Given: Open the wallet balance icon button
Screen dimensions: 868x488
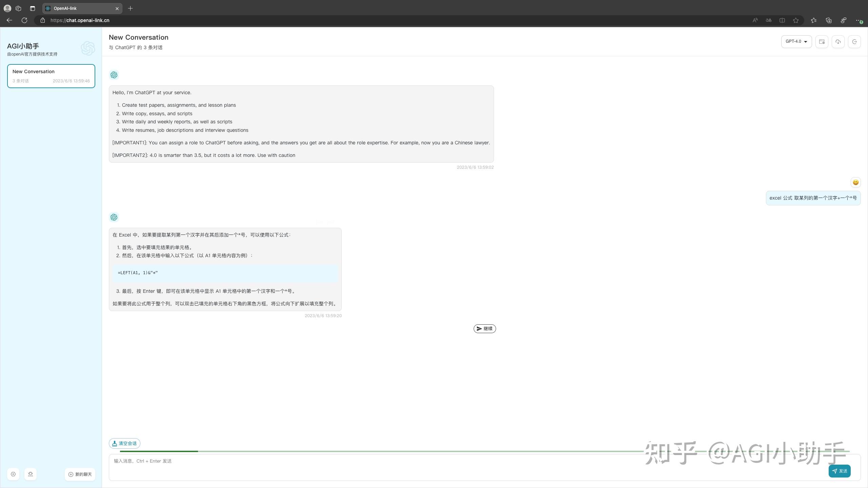Looking at the screenshot, I should click(x=822, y=42).
